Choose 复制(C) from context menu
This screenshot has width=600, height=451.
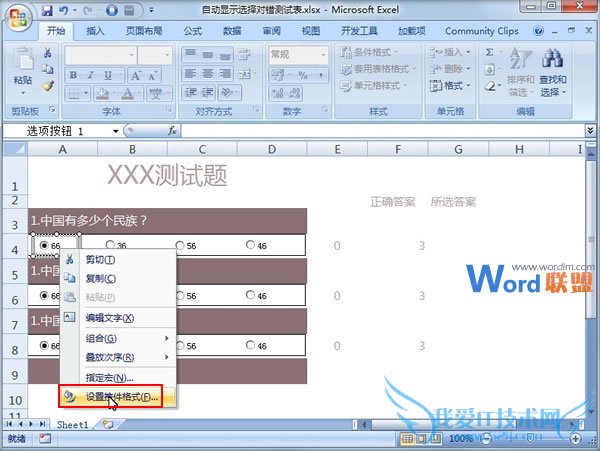pos(118,278)
